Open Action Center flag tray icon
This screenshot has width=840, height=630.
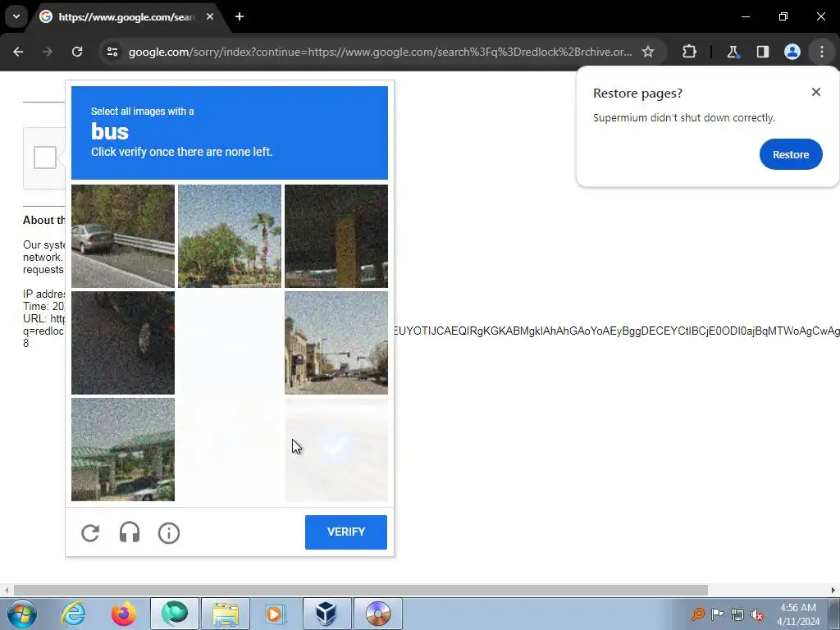717,614
